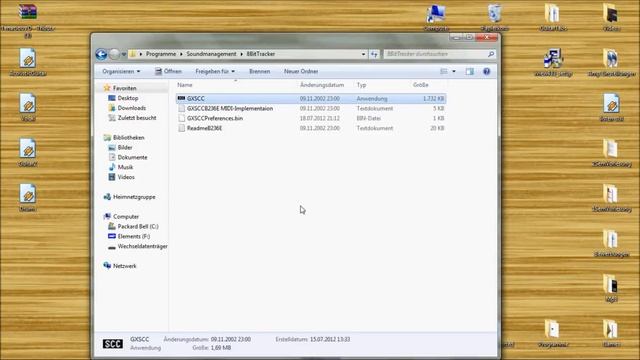This screenshot has width=640, height=360.
Task: Click the 'BIN-Datei' type cell
Action: click(x=369, y=118)
